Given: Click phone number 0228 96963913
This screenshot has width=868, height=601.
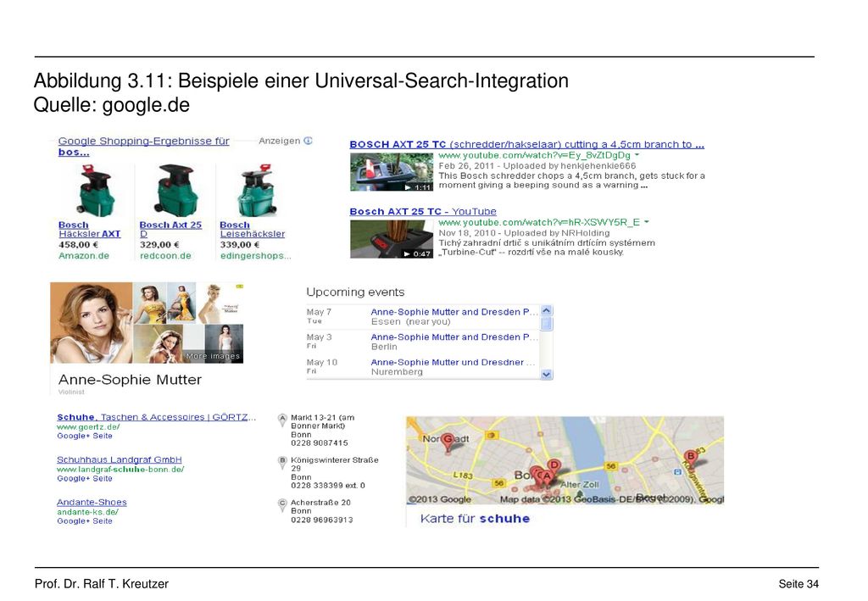Looking at the screenshot, I should pyautogui.click(x=321, y=520).
